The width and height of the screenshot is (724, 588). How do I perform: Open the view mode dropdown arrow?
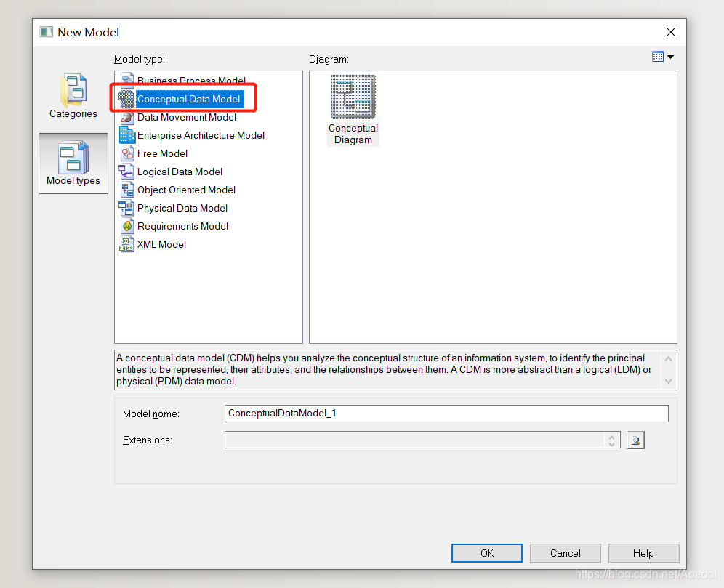671,57
